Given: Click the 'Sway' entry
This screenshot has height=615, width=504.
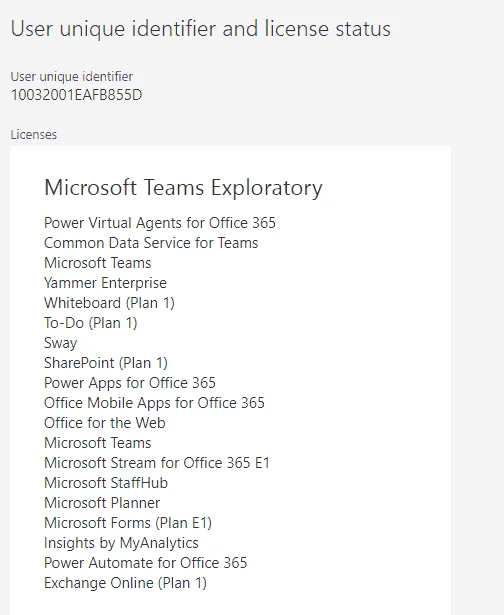Looking at the screenshot, I should pos(60,343).
